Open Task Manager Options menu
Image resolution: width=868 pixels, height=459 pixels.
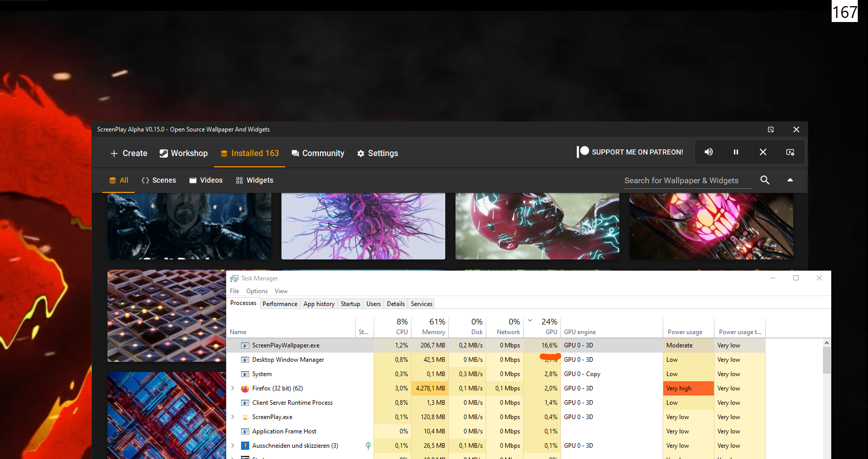point(257,291)
